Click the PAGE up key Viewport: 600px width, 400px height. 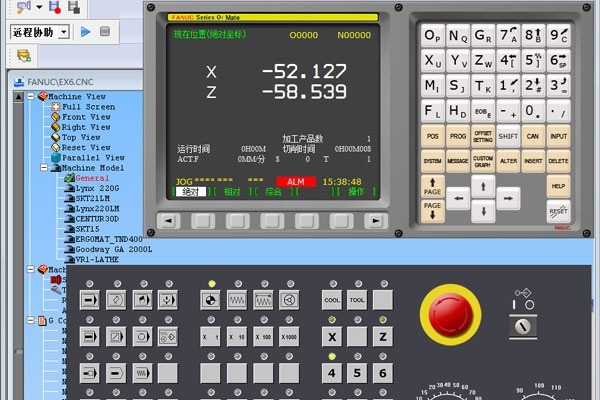(432, 184)
